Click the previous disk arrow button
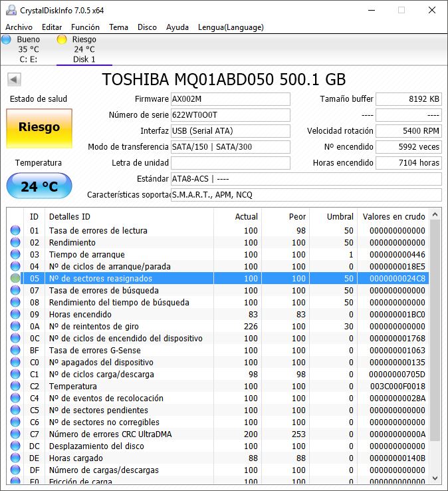The width and height of the screenshot is (448, 491). coord(14,80)
